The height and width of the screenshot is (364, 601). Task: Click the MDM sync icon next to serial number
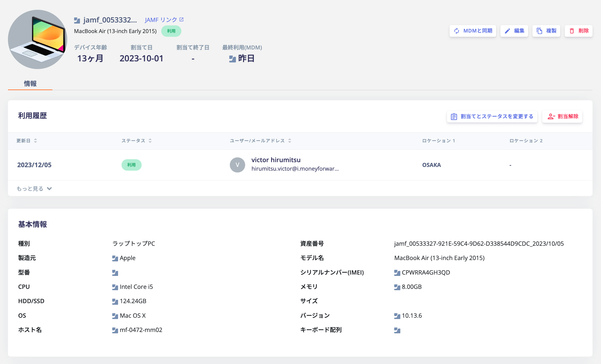click(397, 273)
